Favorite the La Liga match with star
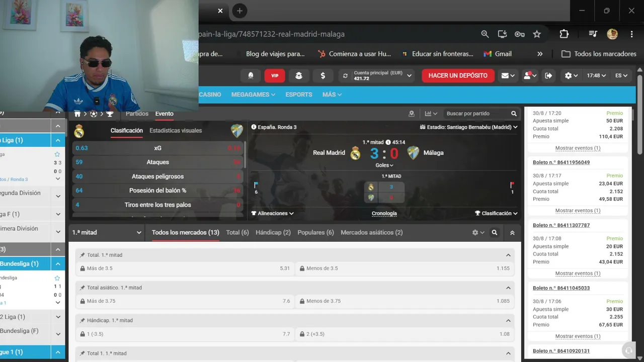The height and width of the screenshot is (362, 644). (57, 154)
